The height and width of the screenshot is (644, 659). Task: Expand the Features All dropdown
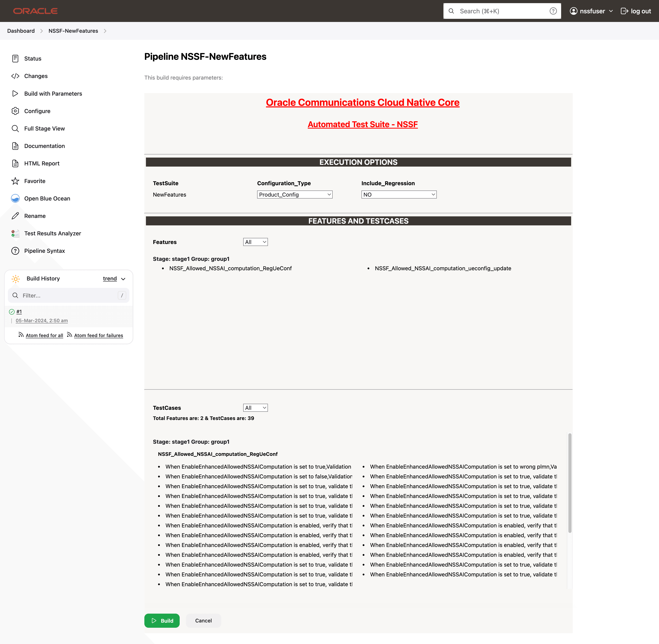(x=255, y=242)
